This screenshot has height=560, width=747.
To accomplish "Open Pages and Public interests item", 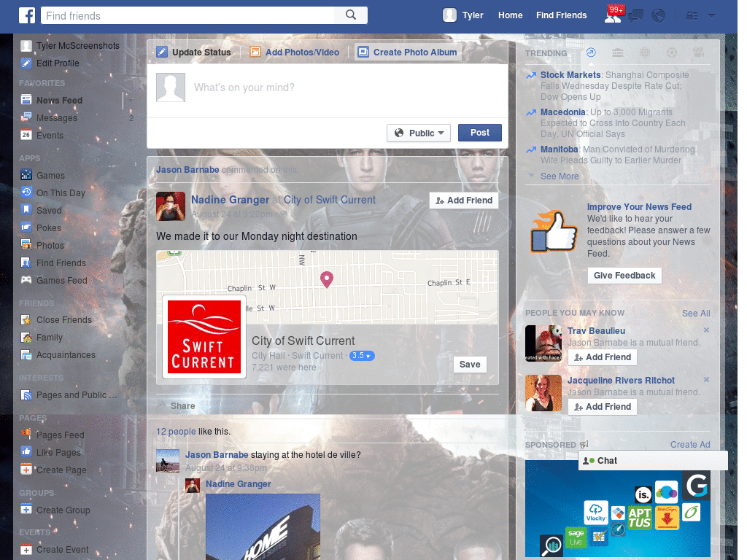I will pos(76,394).
